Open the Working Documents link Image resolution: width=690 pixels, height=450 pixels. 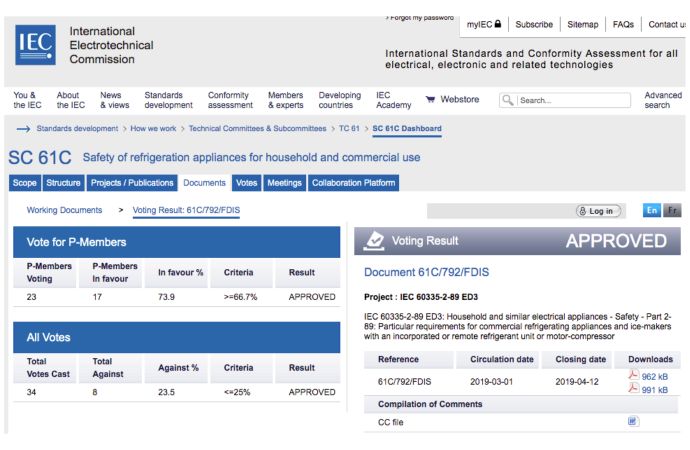coord(64,210)
